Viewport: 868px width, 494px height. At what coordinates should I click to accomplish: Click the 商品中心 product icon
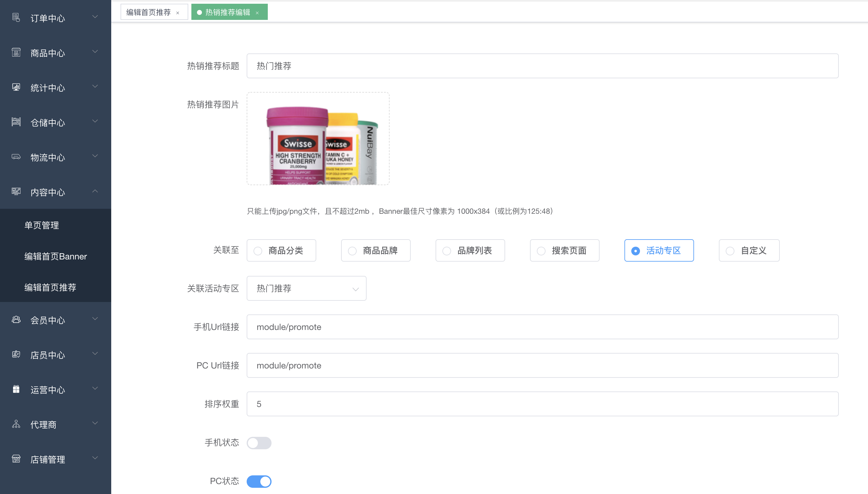point(16,52)
